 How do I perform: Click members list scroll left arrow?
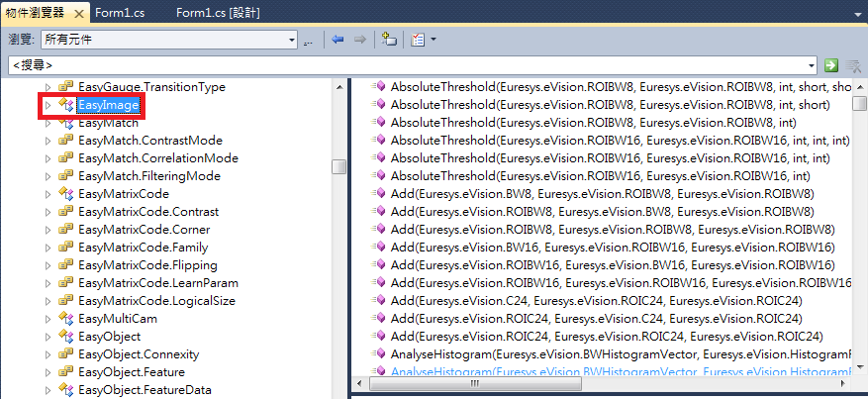360,383
